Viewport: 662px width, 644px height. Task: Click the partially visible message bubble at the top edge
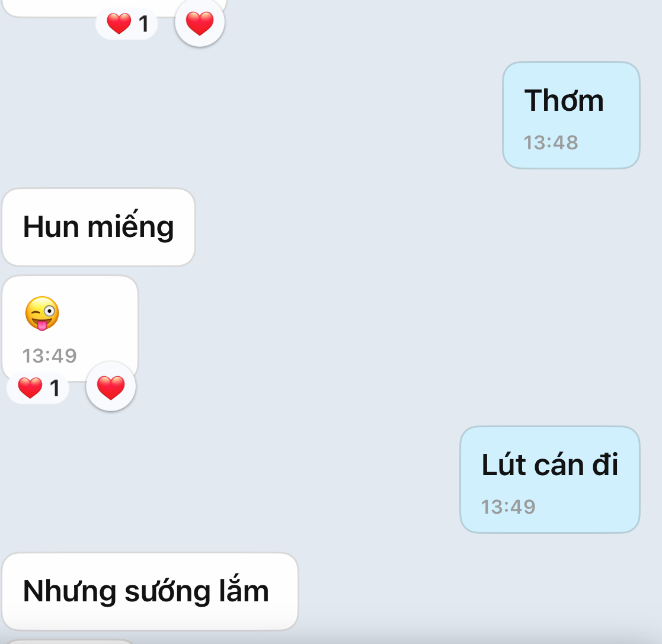click(x=114, y=8)
